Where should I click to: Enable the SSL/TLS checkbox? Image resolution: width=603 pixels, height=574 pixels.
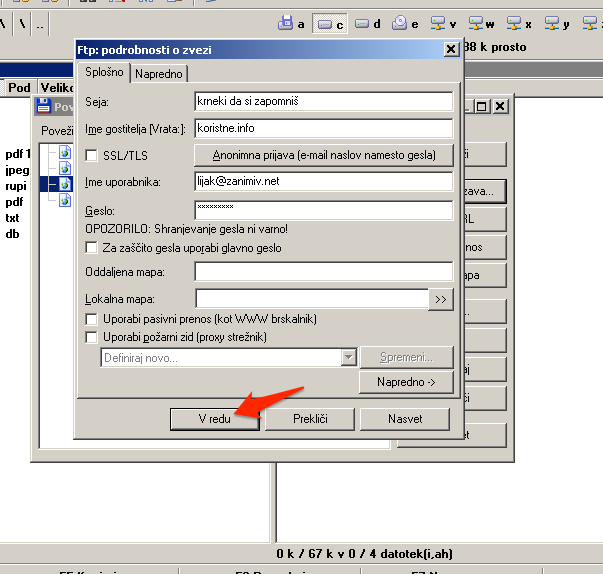point(92,155)
